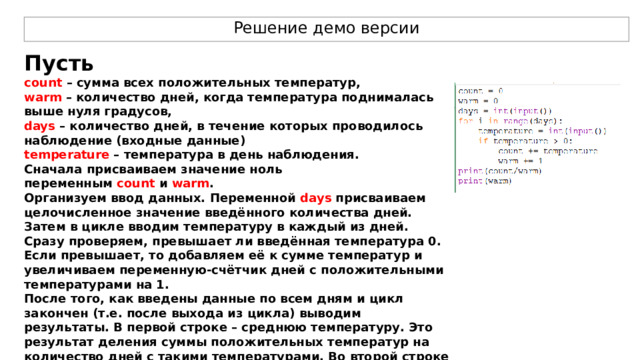Viewport: 640px width, 360px height.
Task: Click the code line 'for i in range(days):'
Action: tap(510, 121)
